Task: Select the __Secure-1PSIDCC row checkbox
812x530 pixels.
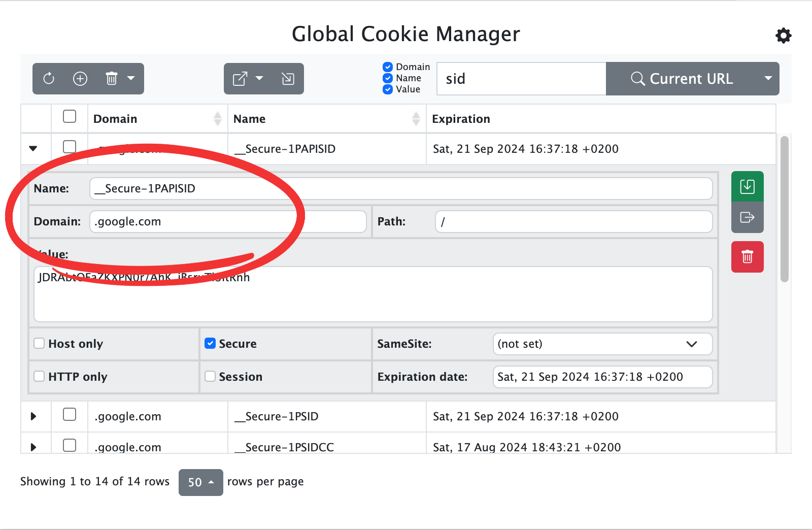Action: (x=70, y=445)
